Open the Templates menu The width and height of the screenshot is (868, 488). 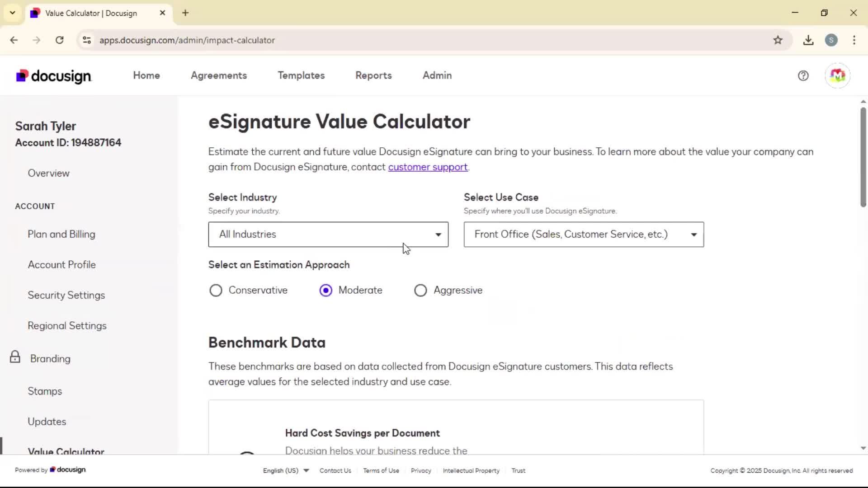point(301,75)
